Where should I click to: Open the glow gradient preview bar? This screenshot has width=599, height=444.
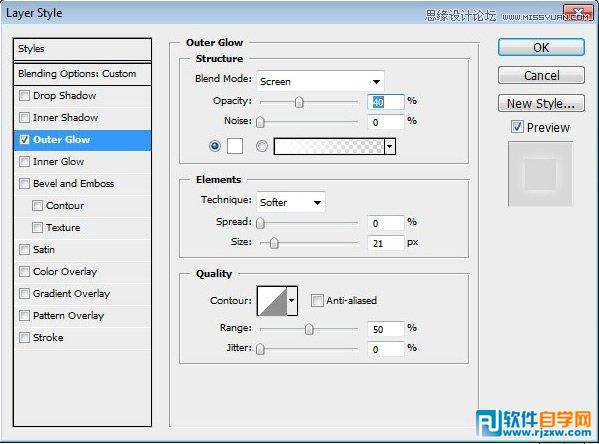point(329,146)
